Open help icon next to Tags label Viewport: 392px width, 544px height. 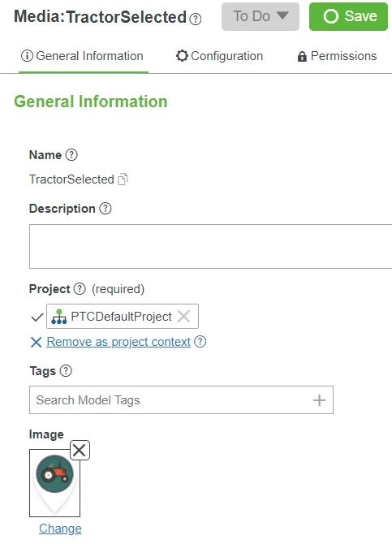pyautogui.click(x=66, y=371)
